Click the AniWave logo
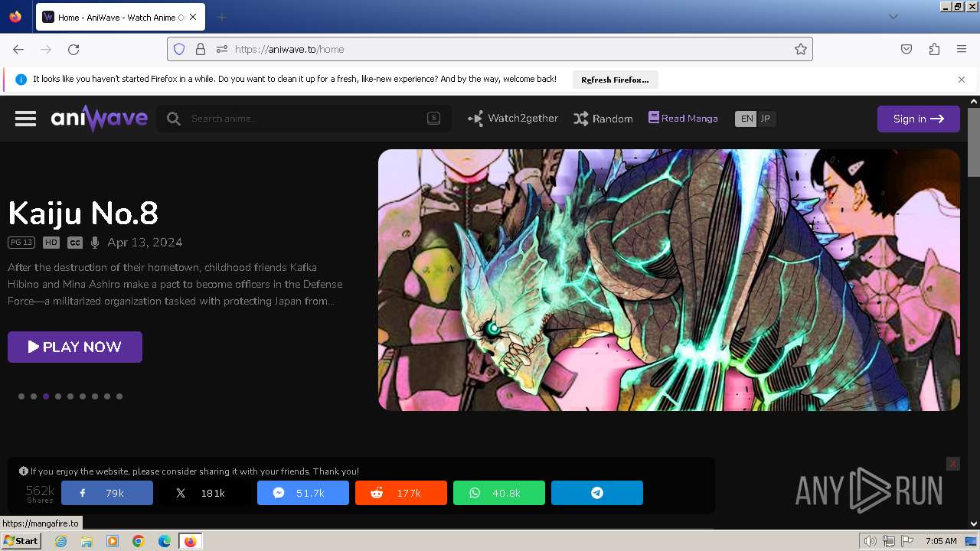This screenshot has height=551, width=980. click(100, 119)
